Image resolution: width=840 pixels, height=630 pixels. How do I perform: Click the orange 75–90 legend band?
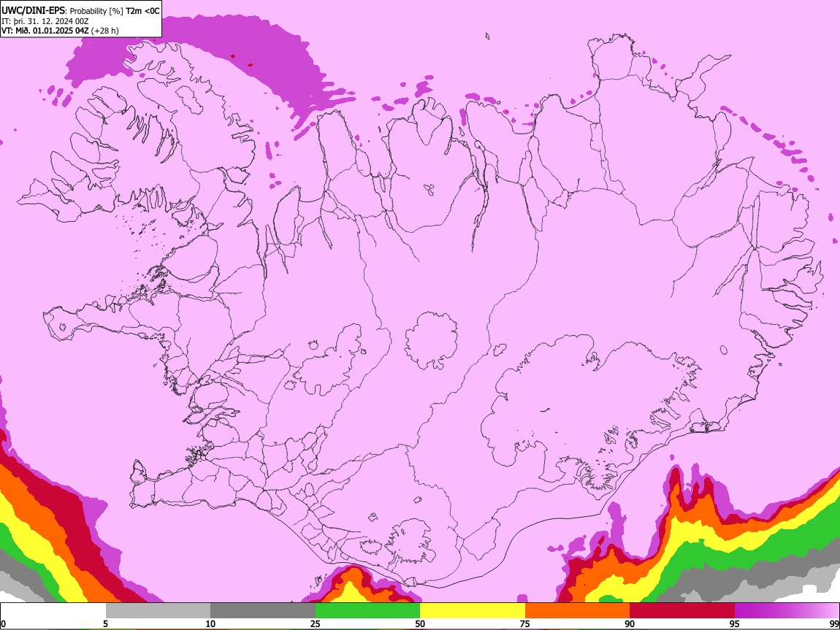point(577,611)
